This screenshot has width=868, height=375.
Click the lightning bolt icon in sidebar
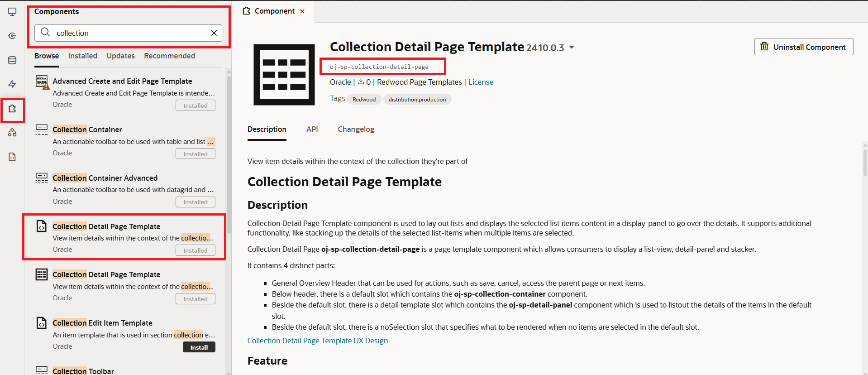[12, 84]
